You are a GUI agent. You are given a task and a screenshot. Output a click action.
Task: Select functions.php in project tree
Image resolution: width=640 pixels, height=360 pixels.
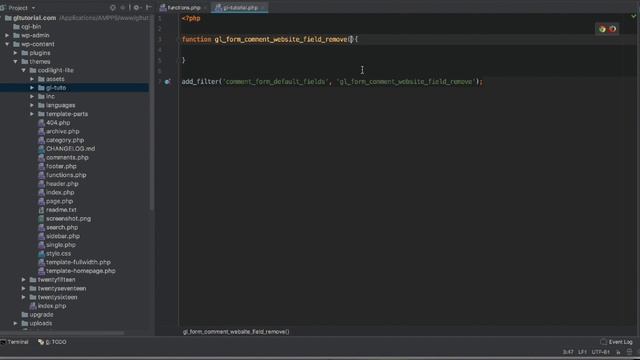click(x=66, y=175)
